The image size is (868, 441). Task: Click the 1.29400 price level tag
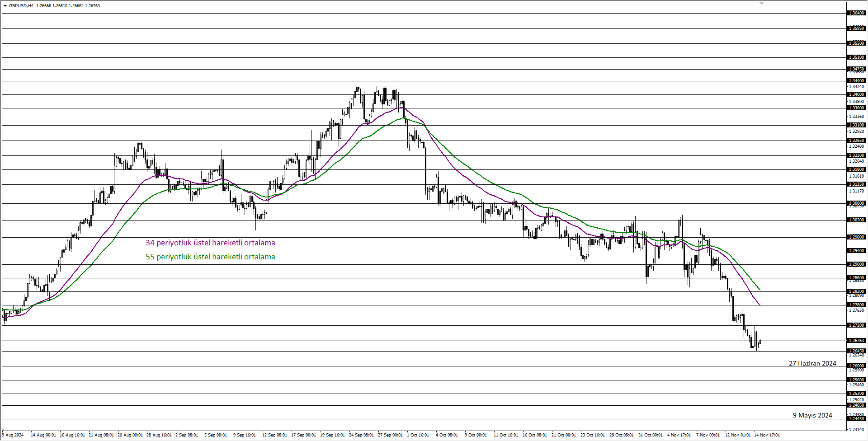(856, 251)
